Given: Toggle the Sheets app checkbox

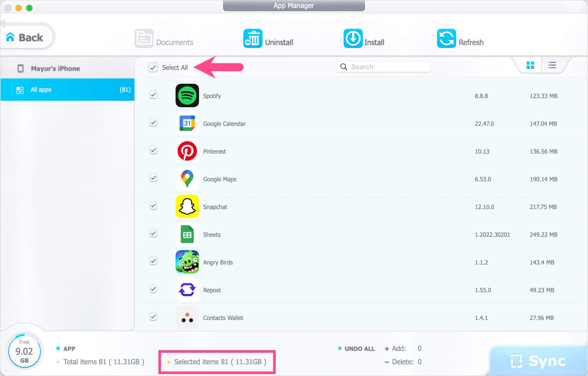Looking at the screenshot, I should pos(153,234).
